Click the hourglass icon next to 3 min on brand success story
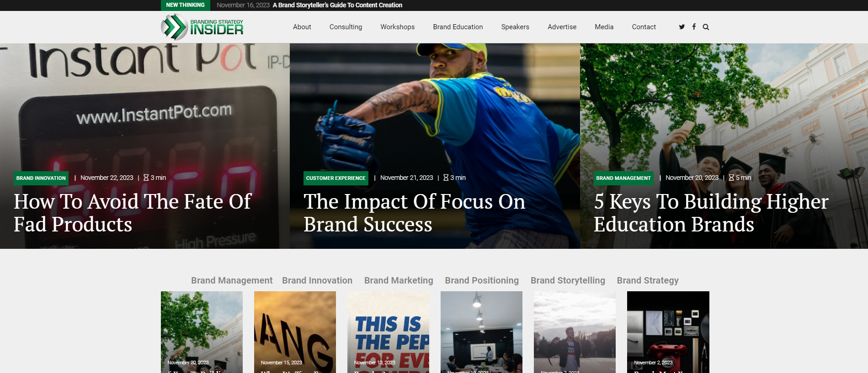The image size is (868, 373). 445,178
